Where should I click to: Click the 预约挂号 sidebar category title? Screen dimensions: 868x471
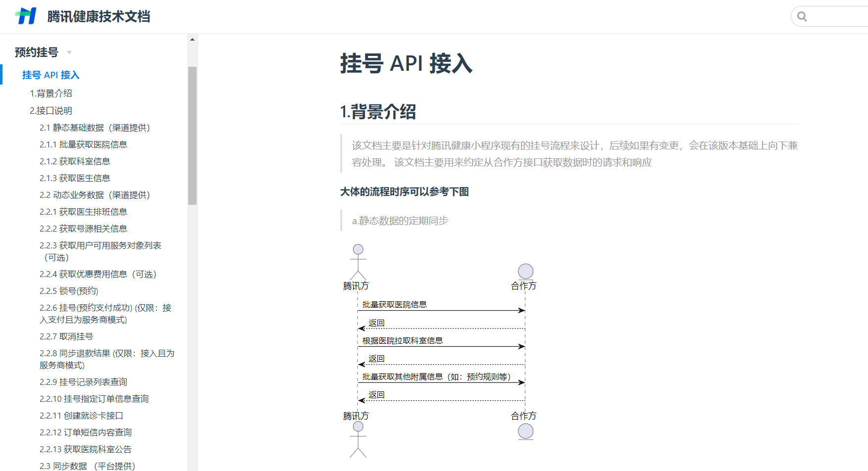point(37,52)
